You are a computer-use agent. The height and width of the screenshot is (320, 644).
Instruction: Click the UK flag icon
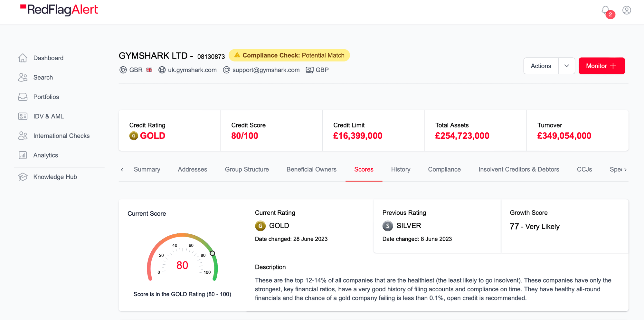tap(149, 70)
